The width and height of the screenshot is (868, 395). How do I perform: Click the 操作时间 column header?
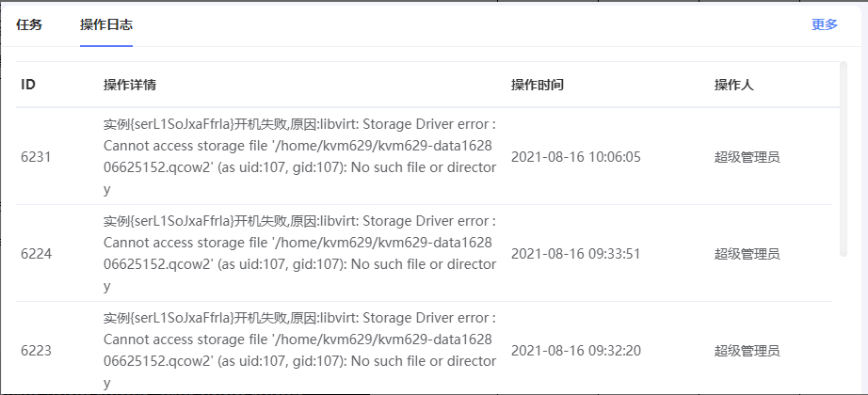coord(538,86)
